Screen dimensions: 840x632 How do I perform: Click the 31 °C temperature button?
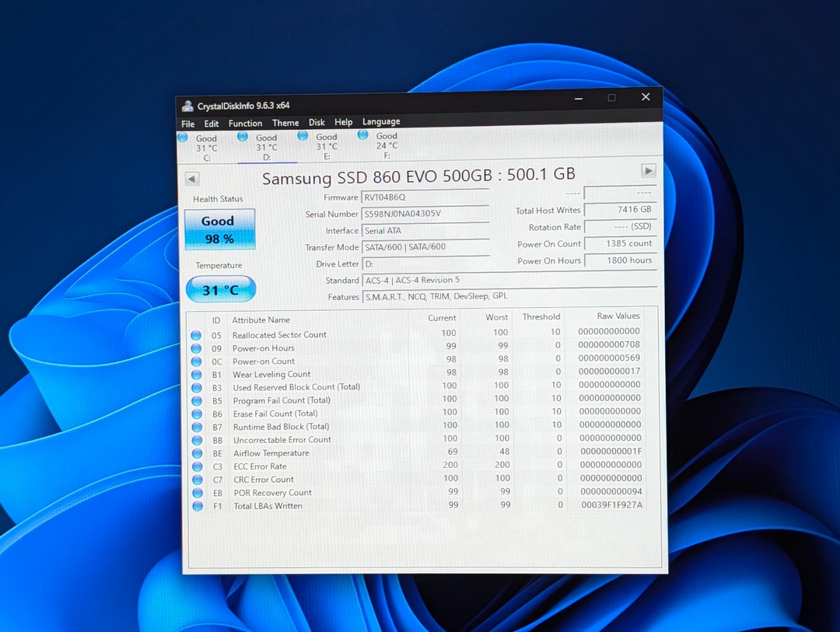[x=221, y=290]
